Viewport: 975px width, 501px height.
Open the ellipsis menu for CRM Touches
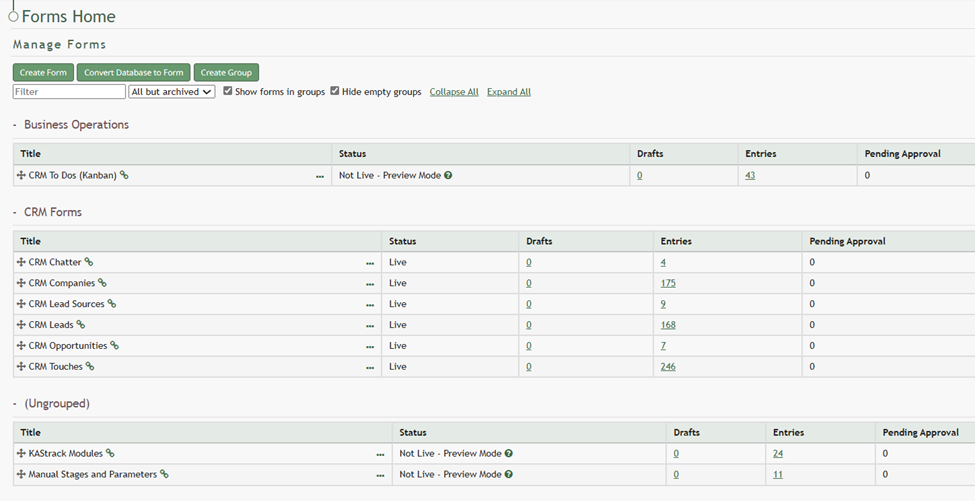(370, 367)
